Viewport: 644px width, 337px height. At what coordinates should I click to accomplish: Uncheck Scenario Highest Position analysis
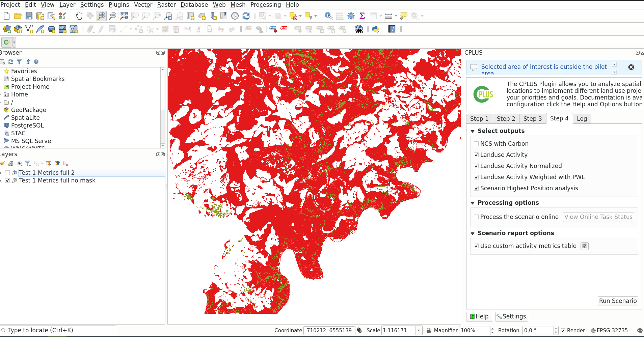476,188
